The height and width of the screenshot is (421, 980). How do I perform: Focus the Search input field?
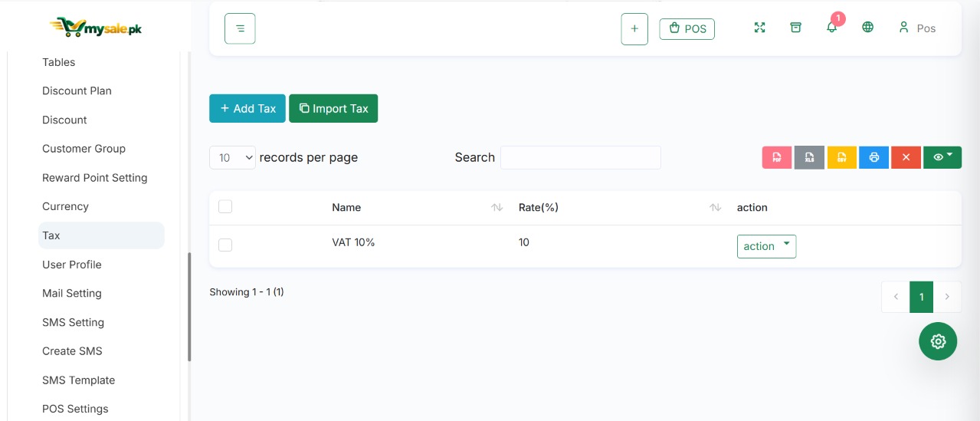pyautogui.click(x=581, y=157)
